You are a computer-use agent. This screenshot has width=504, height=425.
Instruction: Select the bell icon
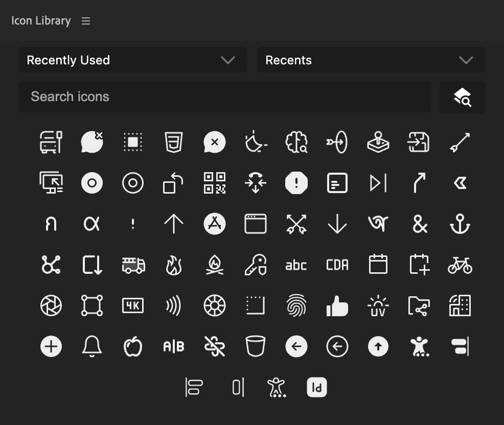(x=91, y=346)
